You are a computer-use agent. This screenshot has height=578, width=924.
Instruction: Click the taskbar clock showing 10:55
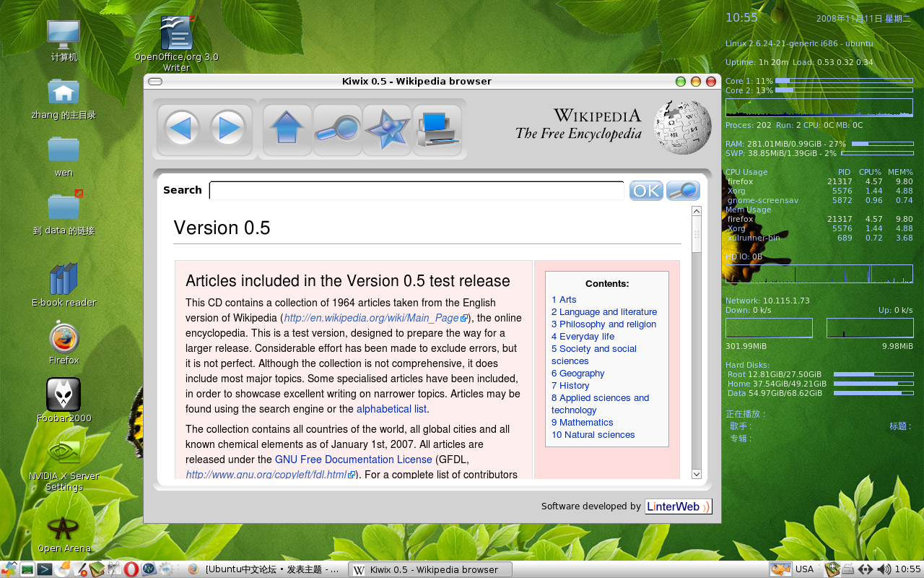click(x=907, y=569)
